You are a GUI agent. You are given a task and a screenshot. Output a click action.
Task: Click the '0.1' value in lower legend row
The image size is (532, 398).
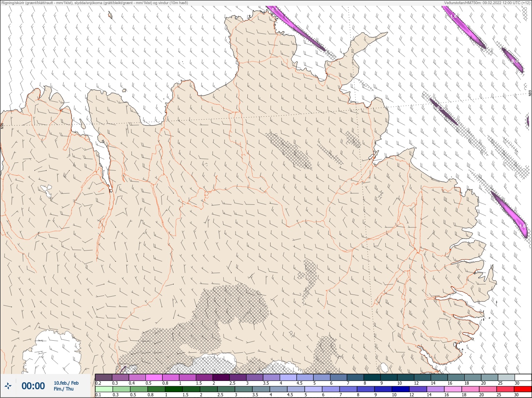pos(98,395)
